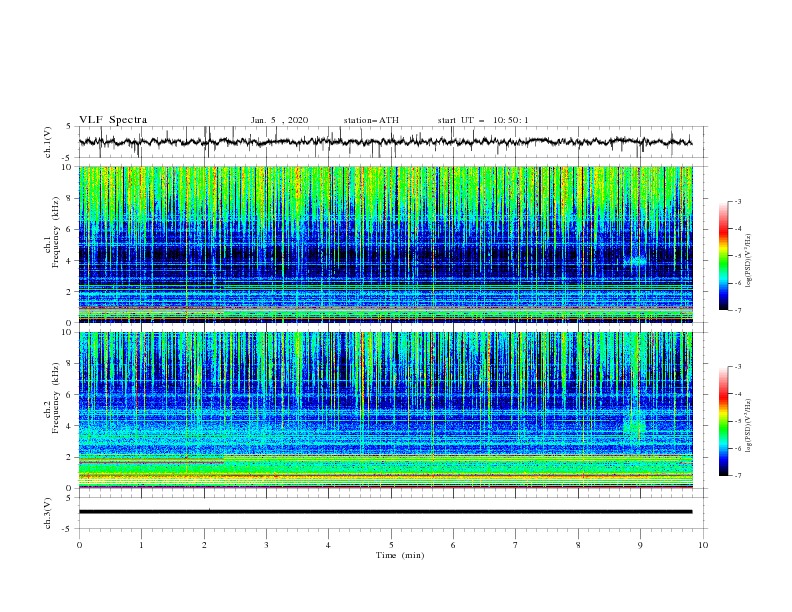The image size is (792, 612).
Task: Click the cyan burst near 9 min in ch.2
Action: (x=634, y=423)
